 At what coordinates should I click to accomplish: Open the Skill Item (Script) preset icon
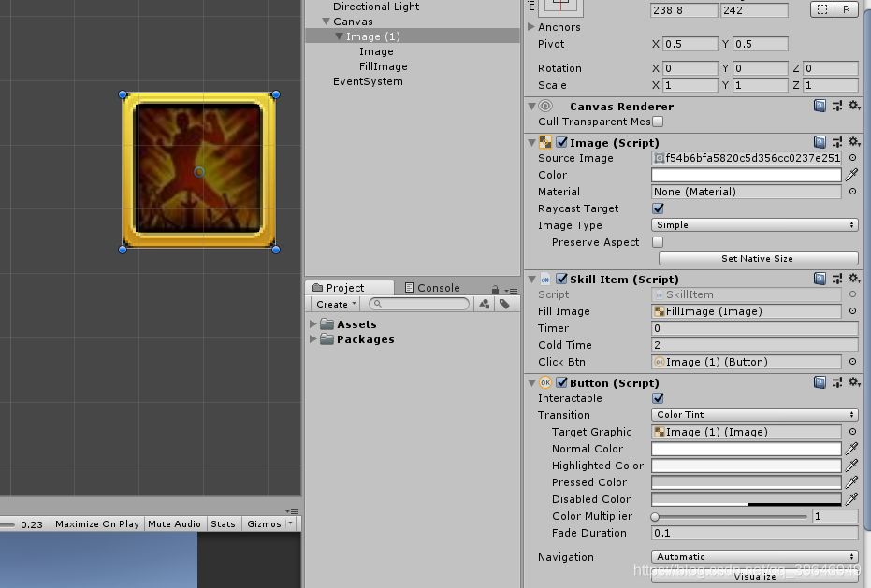coord(836,279)
